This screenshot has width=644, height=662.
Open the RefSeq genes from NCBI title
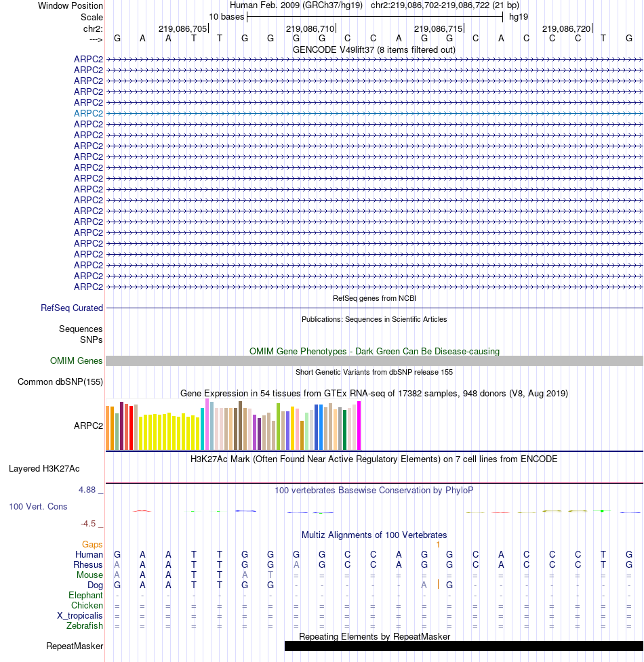coord(374,298)
